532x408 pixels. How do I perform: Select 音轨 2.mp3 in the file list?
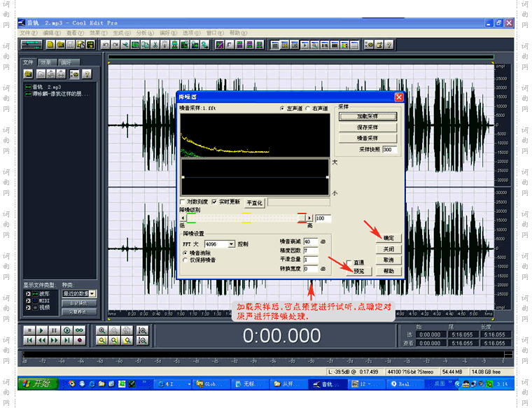[x=46, y=87]
